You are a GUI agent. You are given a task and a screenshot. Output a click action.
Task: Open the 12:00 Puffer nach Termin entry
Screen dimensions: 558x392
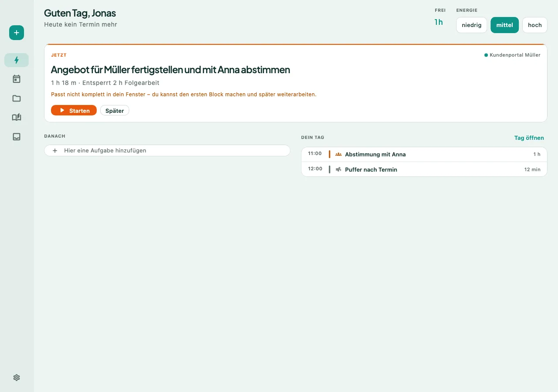coord(424,169)
